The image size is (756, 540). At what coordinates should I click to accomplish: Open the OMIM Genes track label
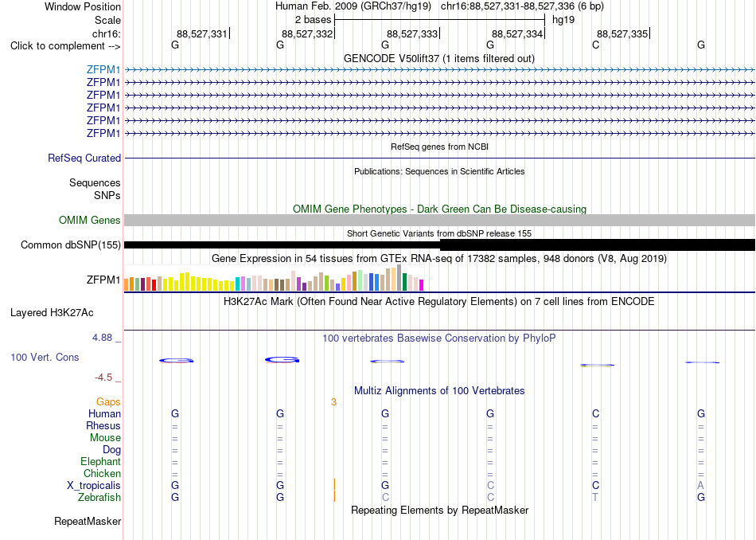tap(90, 220)
